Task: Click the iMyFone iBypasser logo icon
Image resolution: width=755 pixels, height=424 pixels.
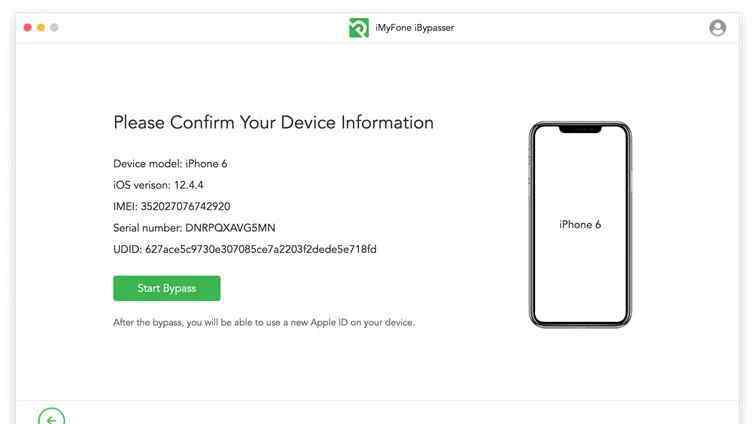Action: click(359, 28)
